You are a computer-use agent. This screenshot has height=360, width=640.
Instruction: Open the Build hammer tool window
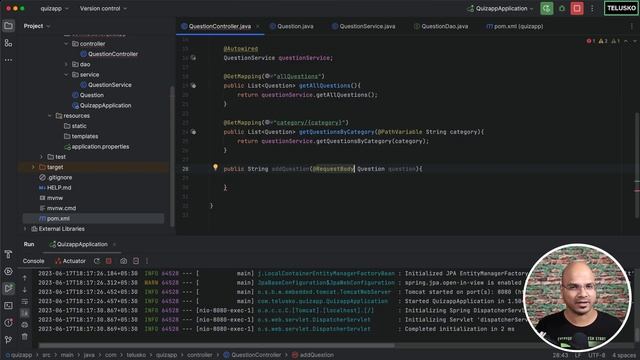pos(8,254)
